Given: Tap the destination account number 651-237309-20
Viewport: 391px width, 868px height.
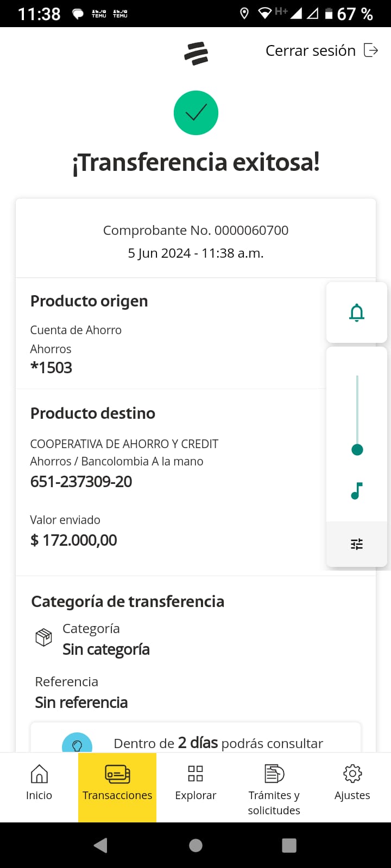Looking at the screenshot, I should coord(81,482).
